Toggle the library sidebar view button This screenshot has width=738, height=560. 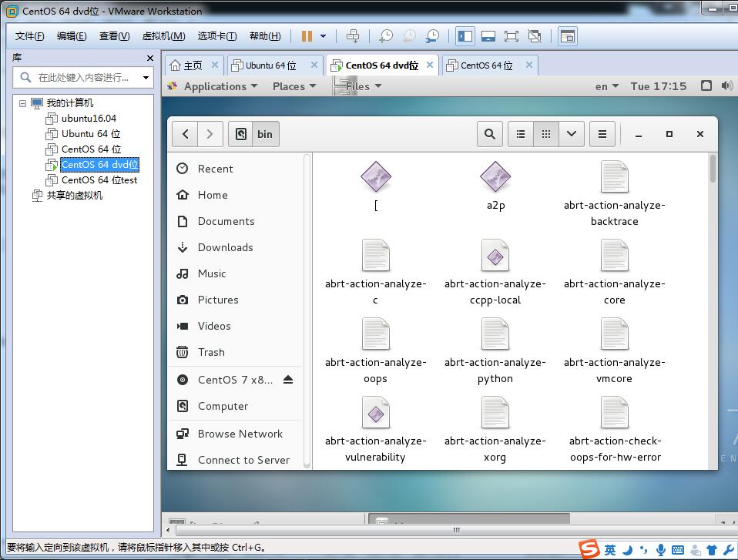(x=465, y=36)
